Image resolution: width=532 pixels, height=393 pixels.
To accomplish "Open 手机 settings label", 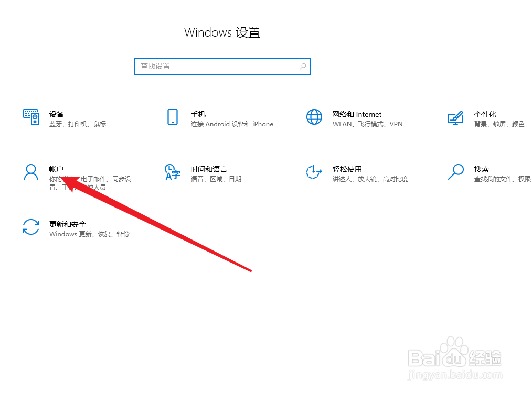I will (198, 114).
